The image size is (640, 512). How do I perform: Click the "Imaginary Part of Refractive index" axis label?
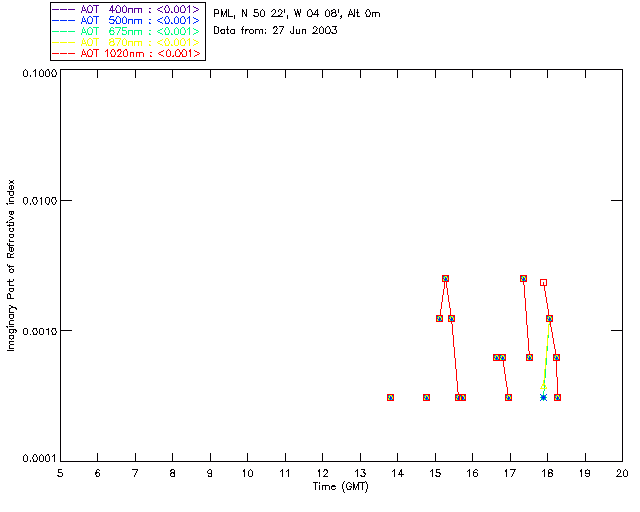pos(11,265)
